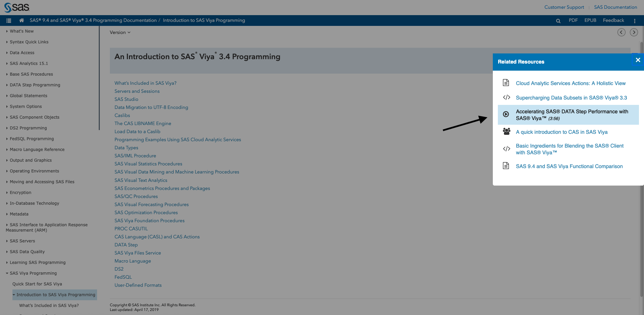
Task: Expand the Base SAS Procedures node
Action: (7, 74)
